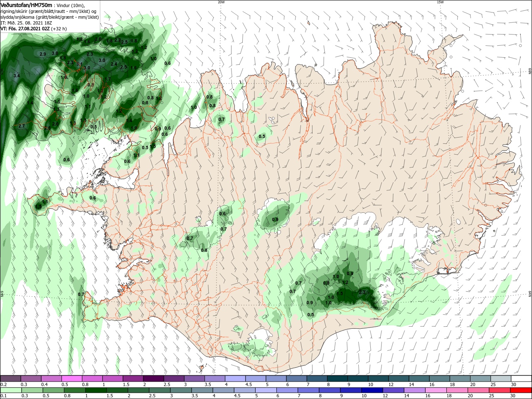Click the '2.7' precipitation value
Image resolution: width=532 pixels, height=399 pixels.
click(x=22, y=126)
